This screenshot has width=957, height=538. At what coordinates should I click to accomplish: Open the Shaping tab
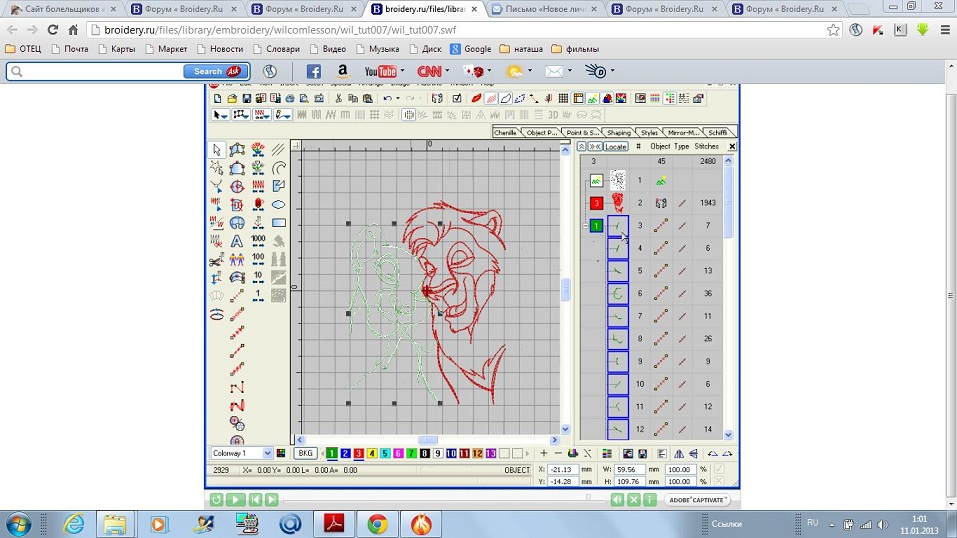(x=618, y=132)
